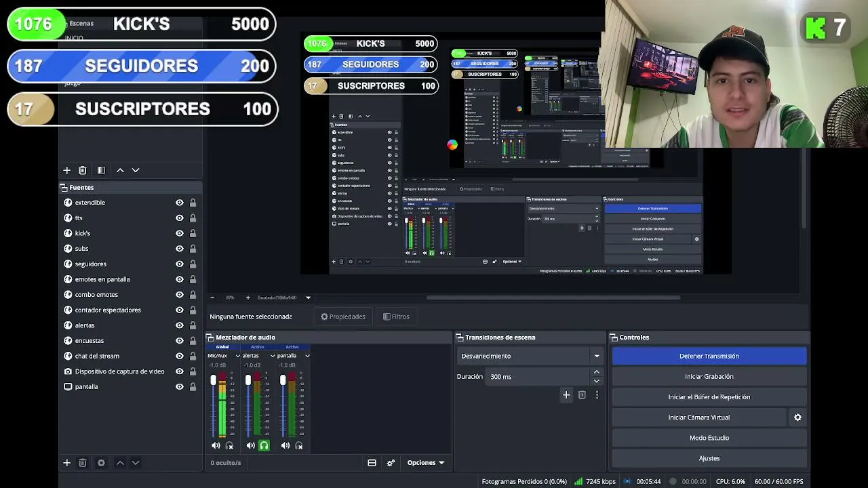
Task: Mute the pantalla speaker icon
Action: click(285, 445)
